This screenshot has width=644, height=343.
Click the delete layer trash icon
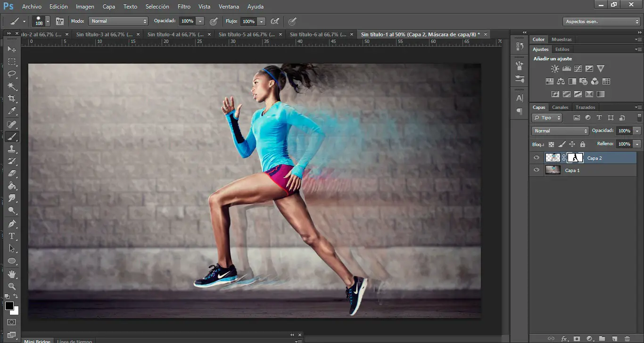point(627,338)
